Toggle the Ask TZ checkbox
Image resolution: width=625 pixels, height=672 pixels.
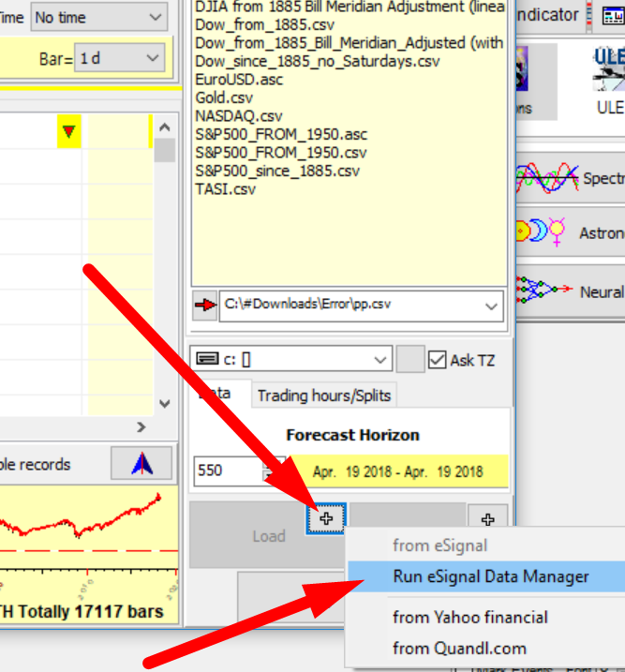tap(438, 359)
